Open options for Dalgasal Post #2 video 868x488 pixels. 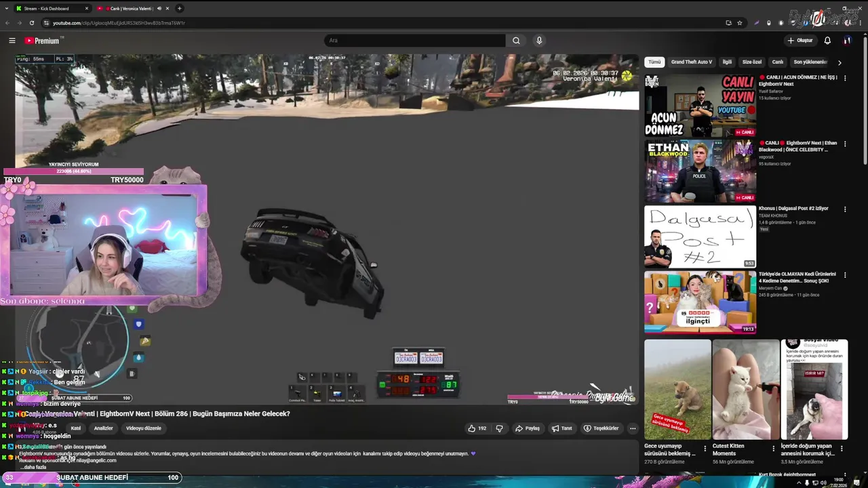(845, 209)
